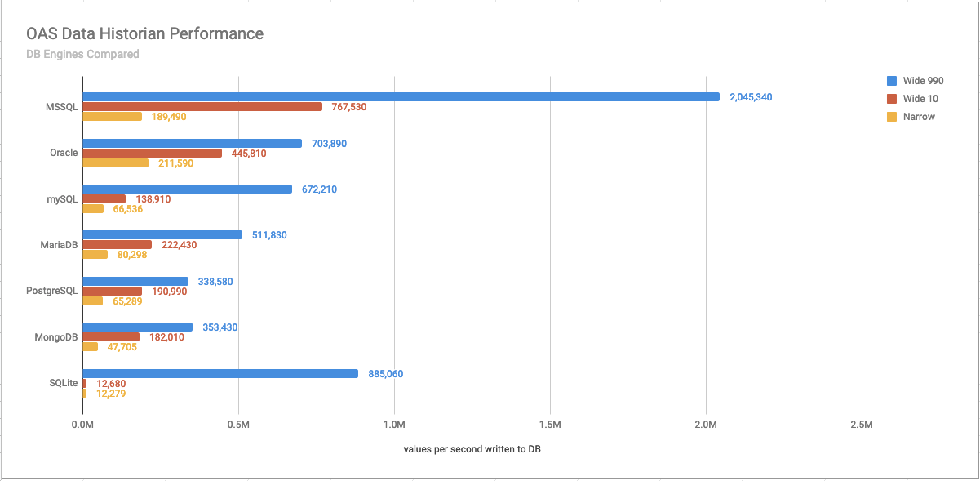Click the data value 2,045,340
Viewport: 980px width, 481px height.
pyautogui.click(x=751, y=97)
